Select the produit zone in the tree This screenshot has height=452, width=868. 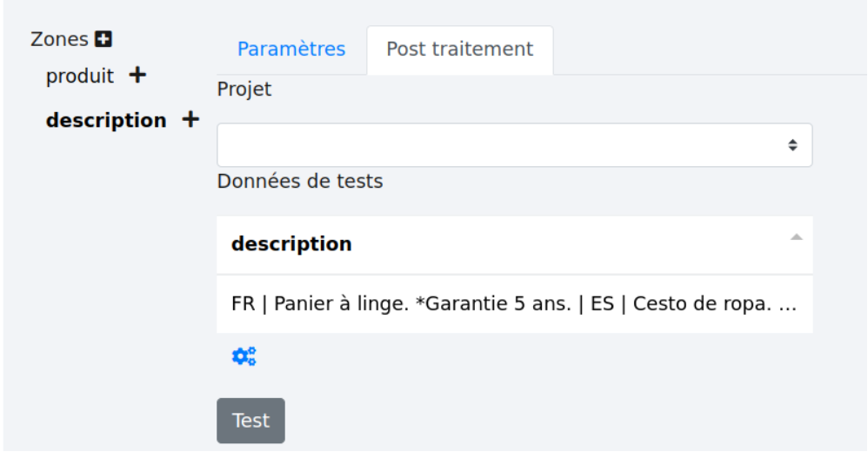(x=80, y=76)
